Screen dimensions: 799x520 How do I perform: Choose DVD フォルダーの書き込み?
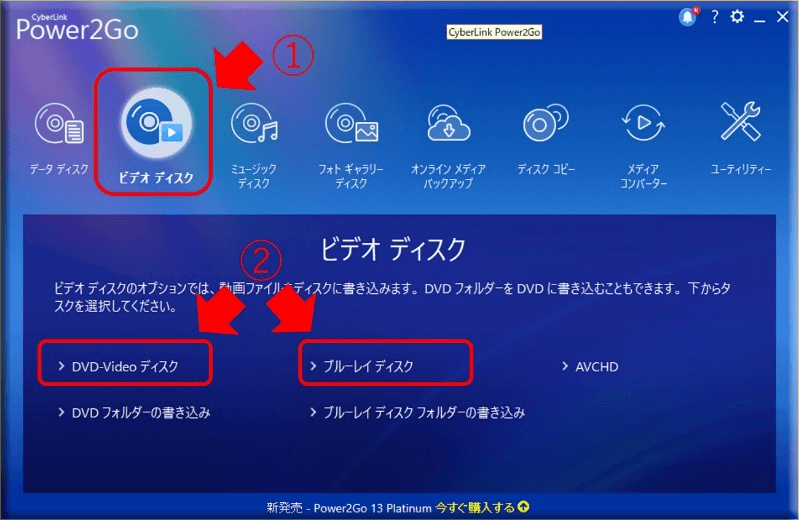coord(141,412)
